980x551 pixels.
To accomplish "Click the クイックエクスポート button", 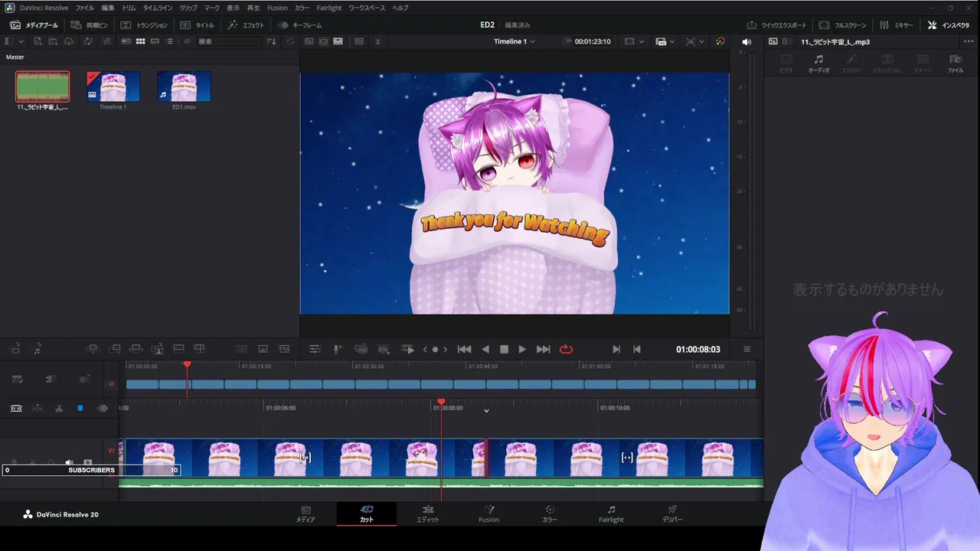I will click(x=776, y=25).
